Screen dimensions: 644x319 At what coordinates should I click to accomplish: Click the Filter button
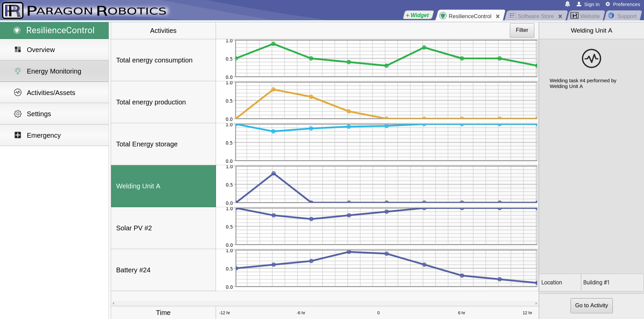pyautogui.click(x=522, y=30)
